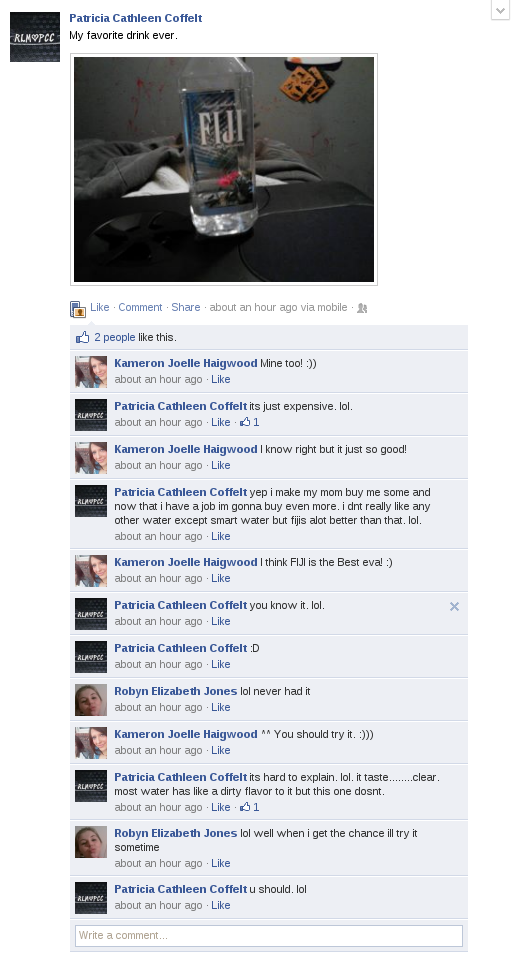Open Robyn's avatar on 'lol never had it' comment
The image size is (517, 957).
91,700
